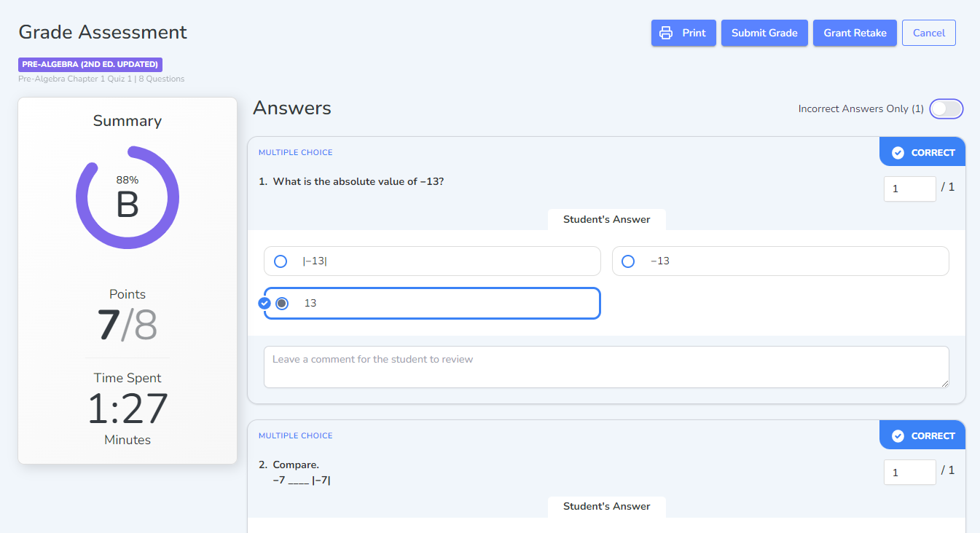Screen dimensions: 980x533
Task: Click the CORRECT badge on question 1
Action: pyautogui.click(x=922, y=152)
